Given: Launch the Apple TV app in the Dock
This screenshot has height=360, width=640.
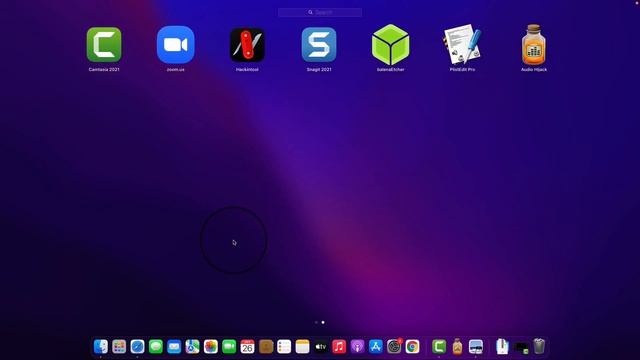Looking at the screenshot, I should coord(321,347).
